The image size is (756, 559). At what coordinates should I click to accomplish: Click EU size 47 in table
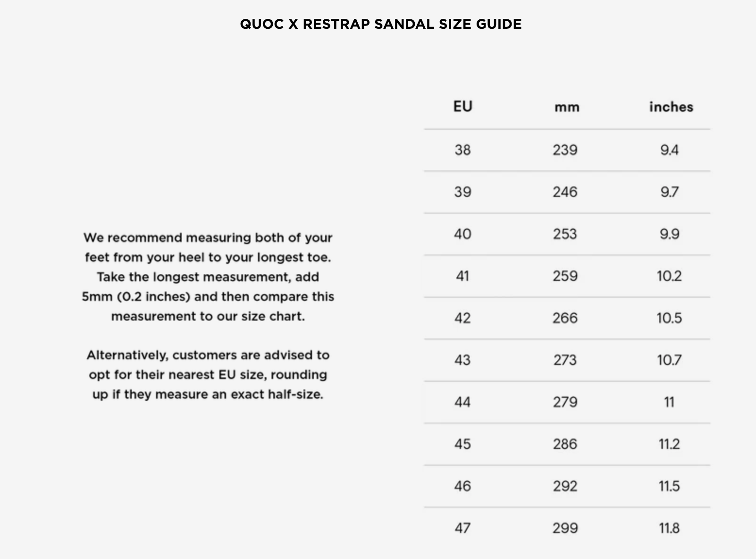[462, 528]
